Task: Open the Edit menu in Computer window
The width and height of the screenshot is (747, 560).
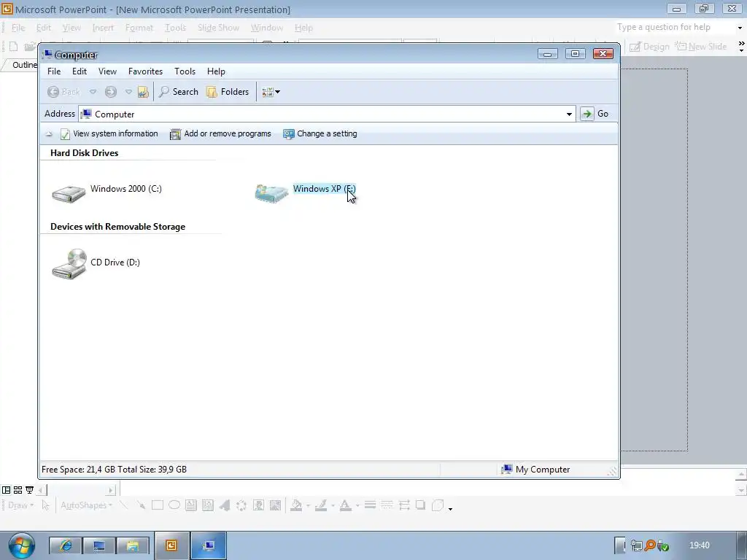Action: [x=79, y=71]
